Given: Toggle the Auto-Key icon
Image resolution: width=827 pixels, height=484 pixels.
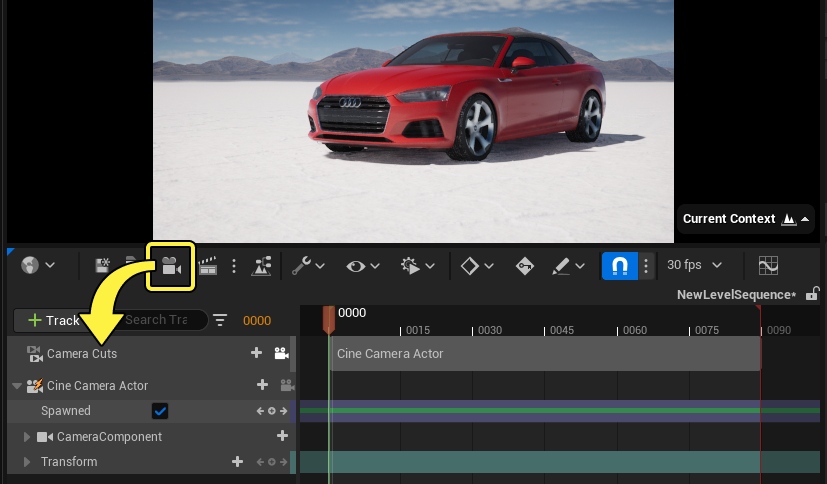Looking at the screenshot, I should tap(524, 266).
